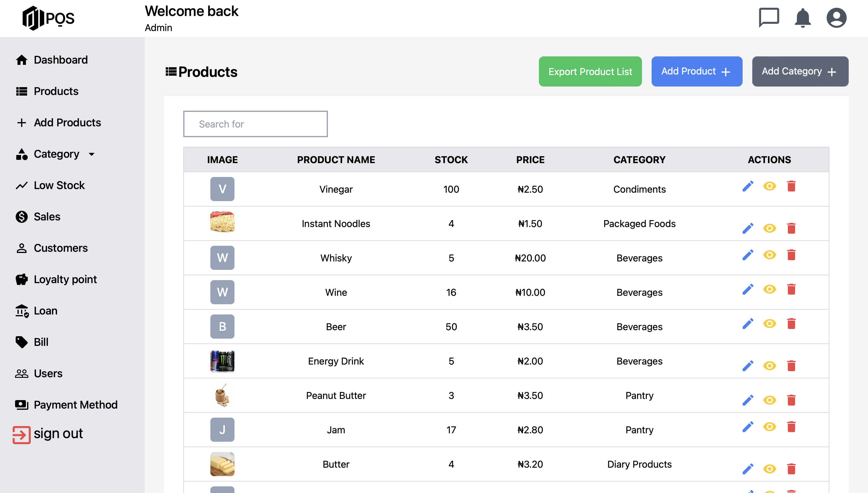Click the Beer placeholder image
Screen dimensions: 868x493
click(x=222, y=327)
